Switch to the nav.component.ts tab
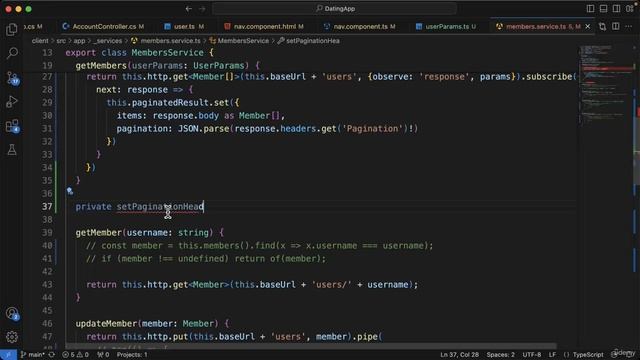Viewport: 640px width, 360px height. pyautogui.click(x=359, y=27)
